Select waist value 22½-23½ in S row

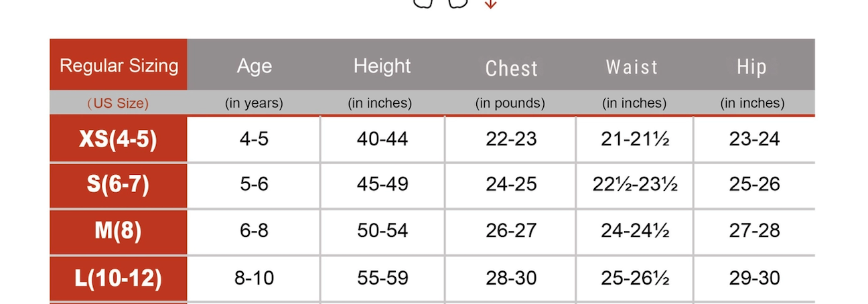[x=635, y=184]
